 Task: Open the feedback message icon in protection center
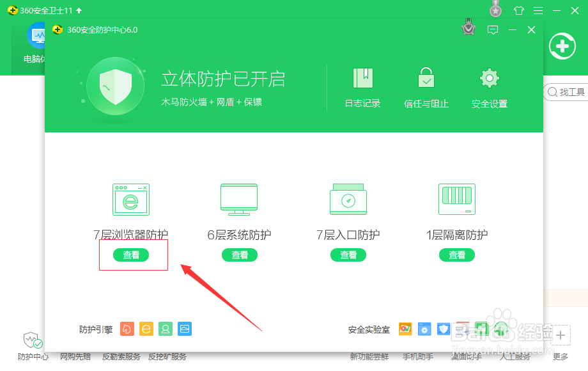pyautogui.click(x=493, y=29)
